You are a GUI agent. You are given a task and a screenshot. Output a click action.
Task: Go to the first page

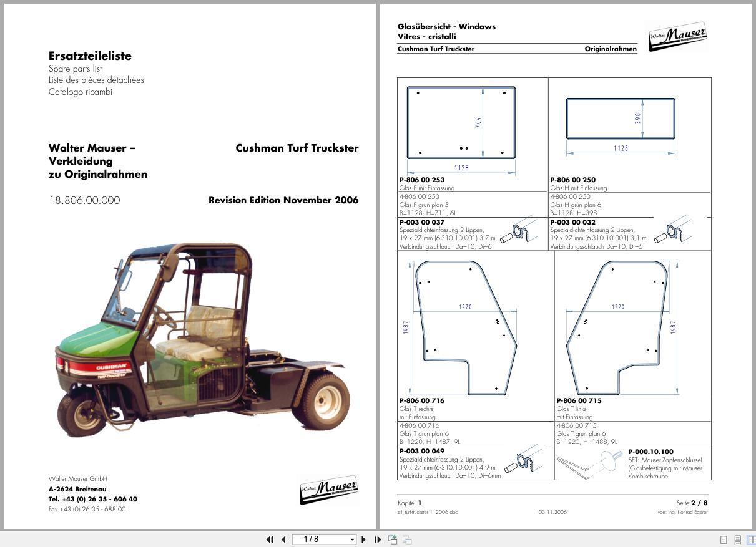[x=270, y=540]
